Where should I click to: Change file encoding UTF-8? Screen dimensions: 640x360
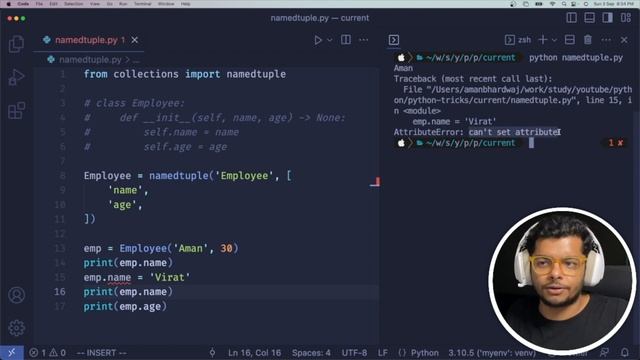[x=354, y=353]
